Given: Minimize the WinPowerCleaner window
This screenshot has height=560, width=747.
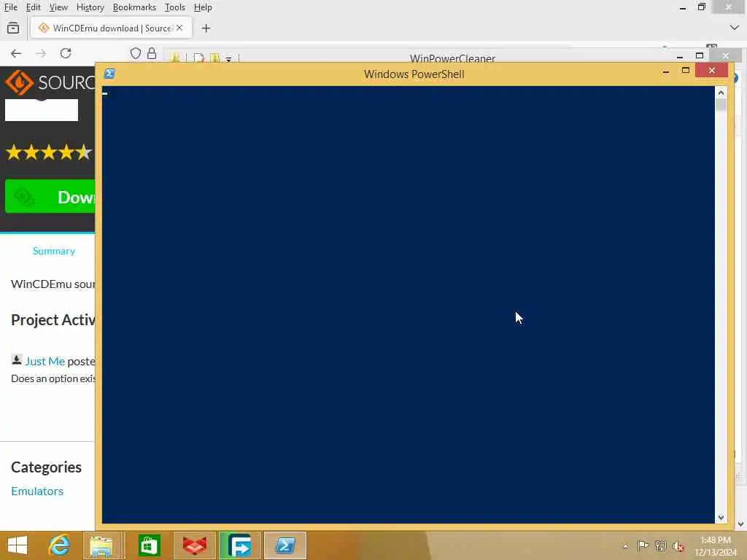Looking at the screenshot, I should click(680, 56).
